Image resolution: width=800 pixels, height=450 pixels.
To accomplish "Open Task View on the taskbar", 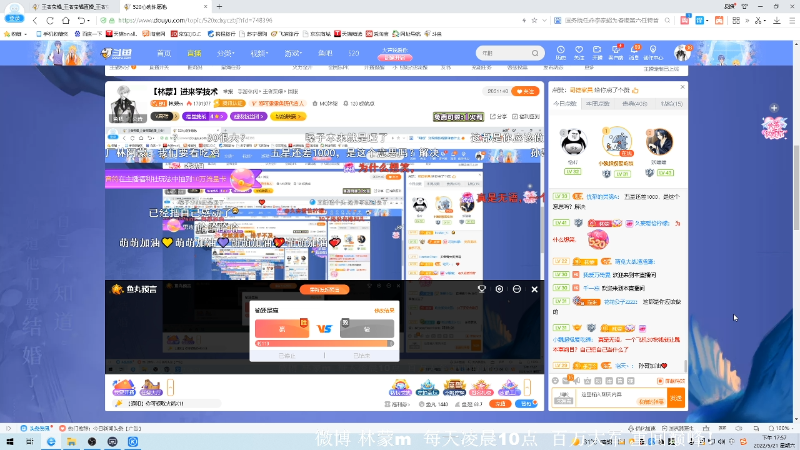I will click(x=30, y=441).
